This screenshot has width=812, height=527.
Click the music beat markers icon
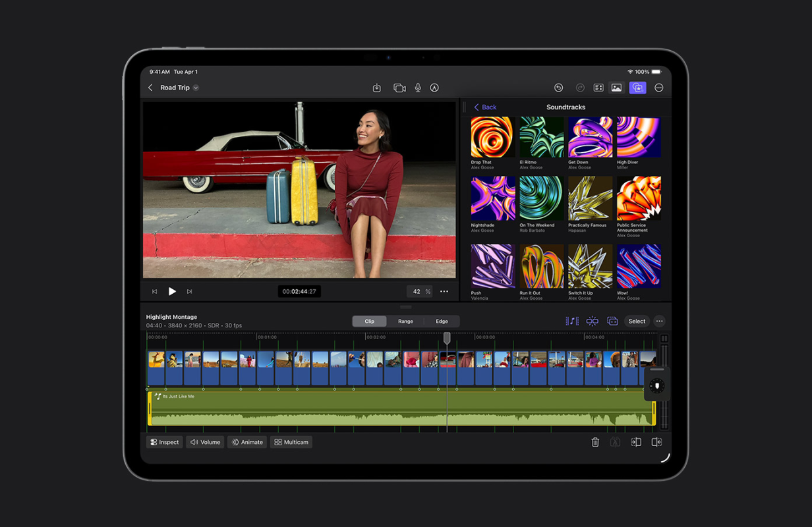pyautogui.click(x=572, y=321)
